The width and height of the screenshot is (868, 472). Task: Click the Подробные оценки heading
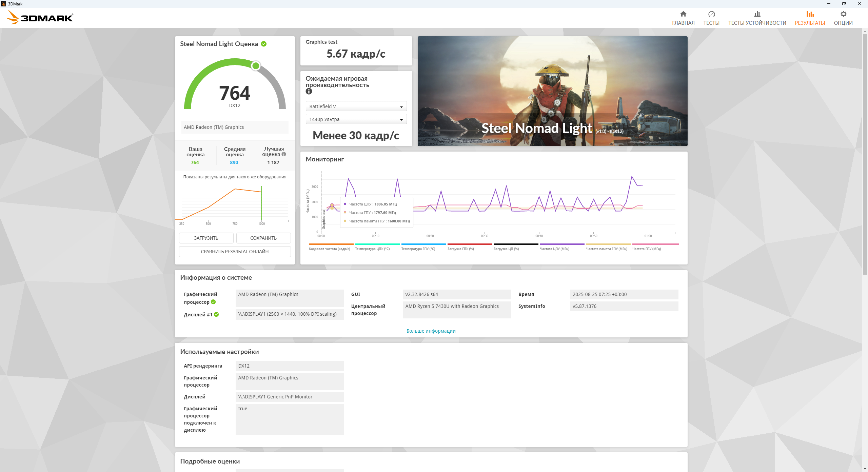click(210, 461)
